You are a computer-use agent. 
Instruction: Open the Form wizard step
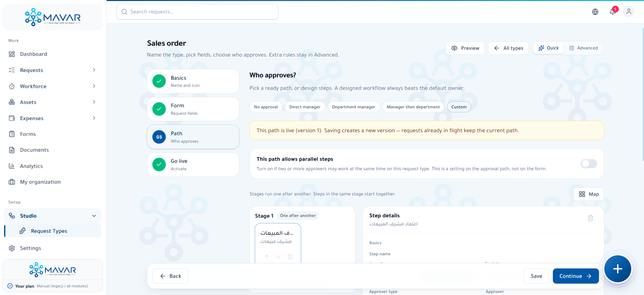click(193, 109)
